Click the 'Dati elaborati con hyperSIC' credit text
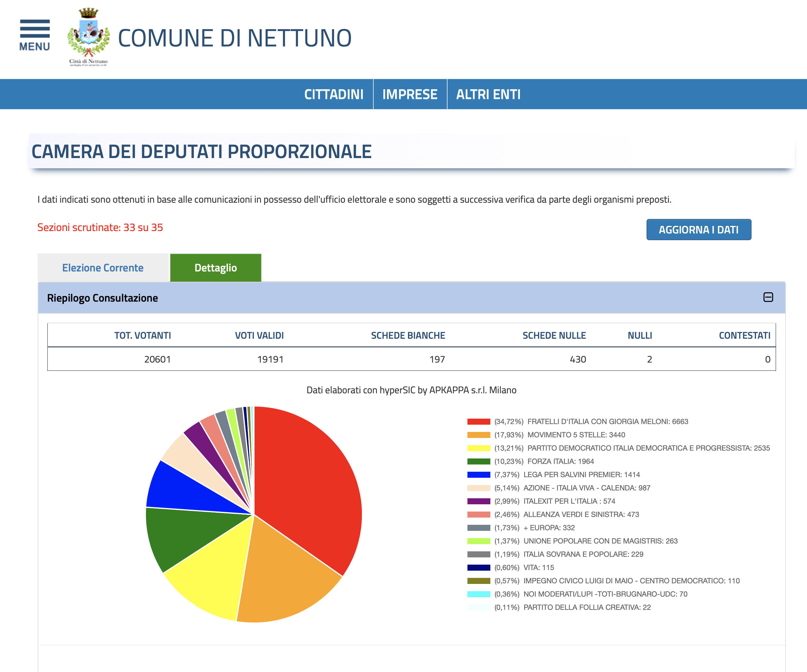The width and height of the screenshot is (807, 672). pyautogui.click(x=411, y=390)
